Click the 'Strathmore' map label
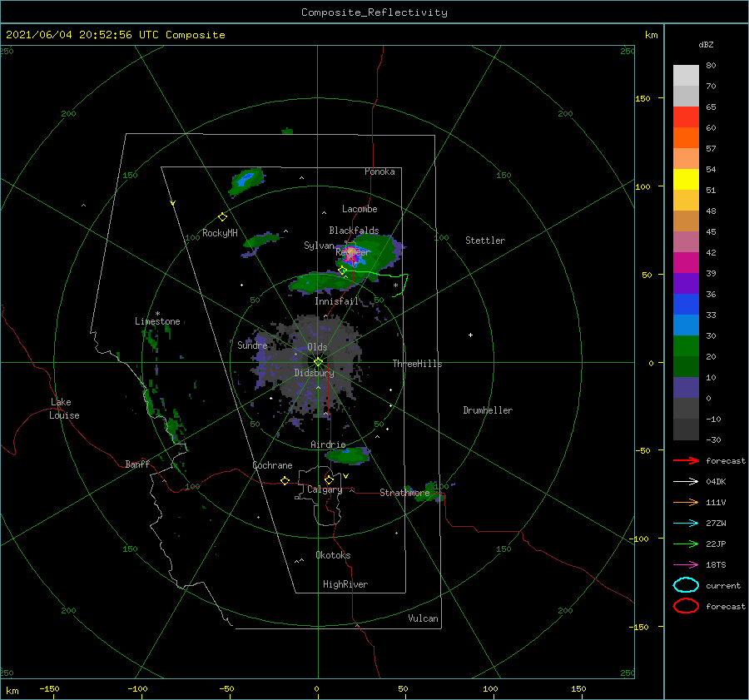 (404, 492)
